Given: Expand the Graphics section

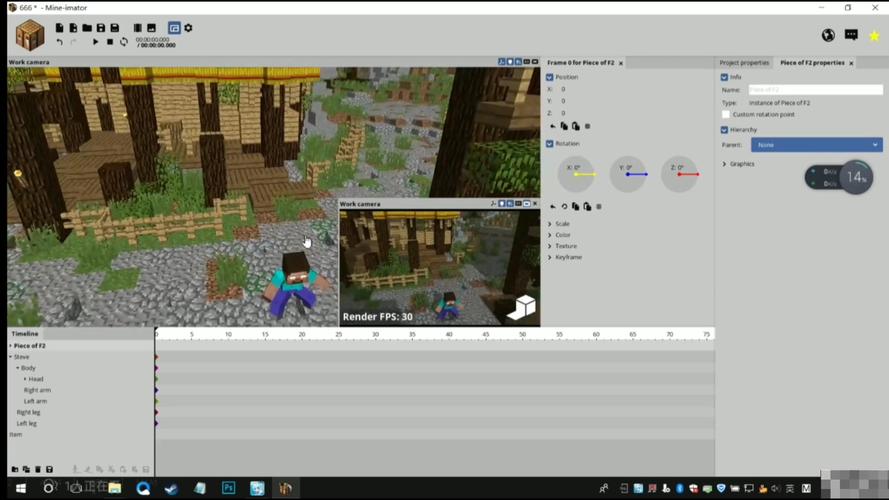Looking at the screenshot, I should pyautogui.click(x=724, y=164).
